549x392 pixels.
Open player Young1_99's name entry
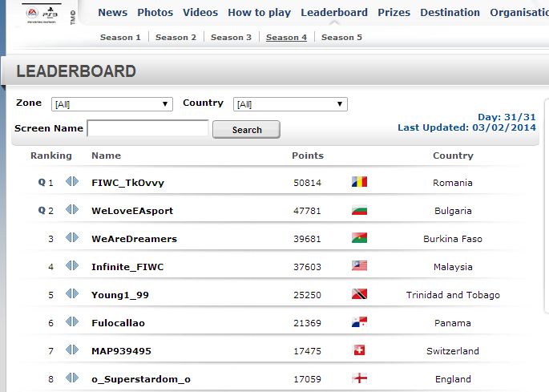[120, 295]
